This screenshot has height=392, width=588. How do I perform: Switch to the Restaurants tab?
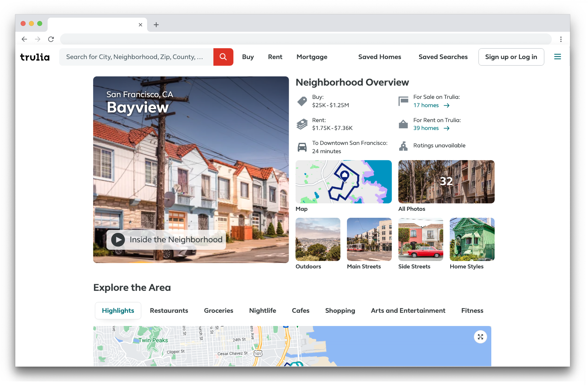pos(169,310)
